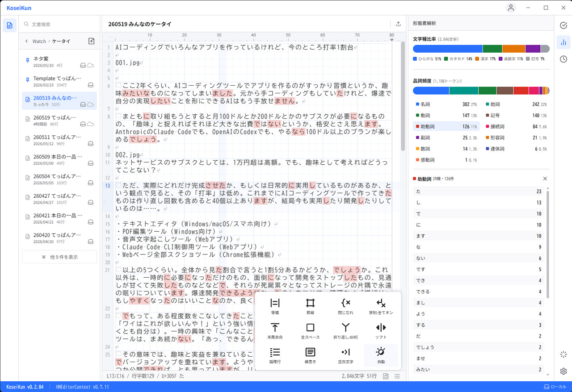Screen dimensions: 572x392
Task: Open document Template てっぱん
Action: click(59, 81)
